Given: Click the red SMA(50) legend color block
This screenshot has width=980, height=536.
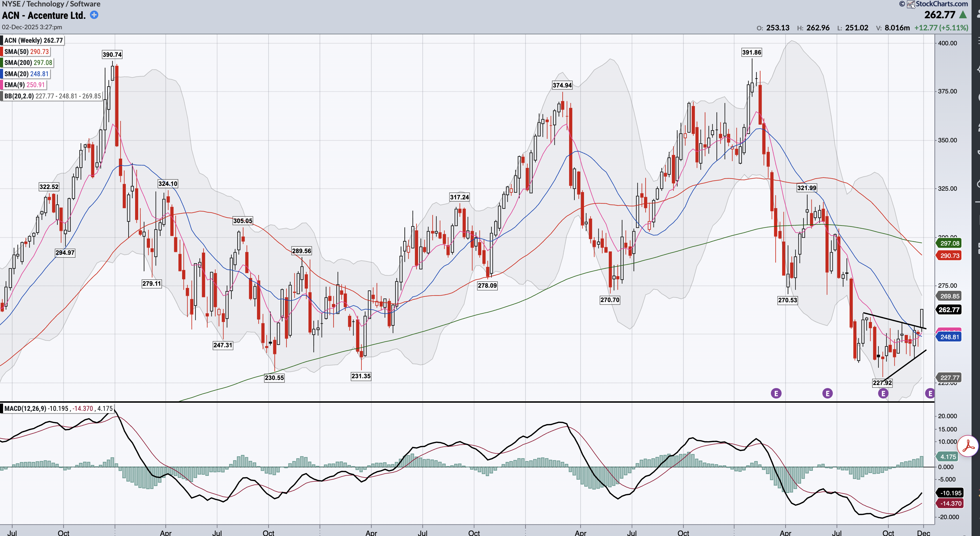Looking at the screenshot, I should pos(2,52).
